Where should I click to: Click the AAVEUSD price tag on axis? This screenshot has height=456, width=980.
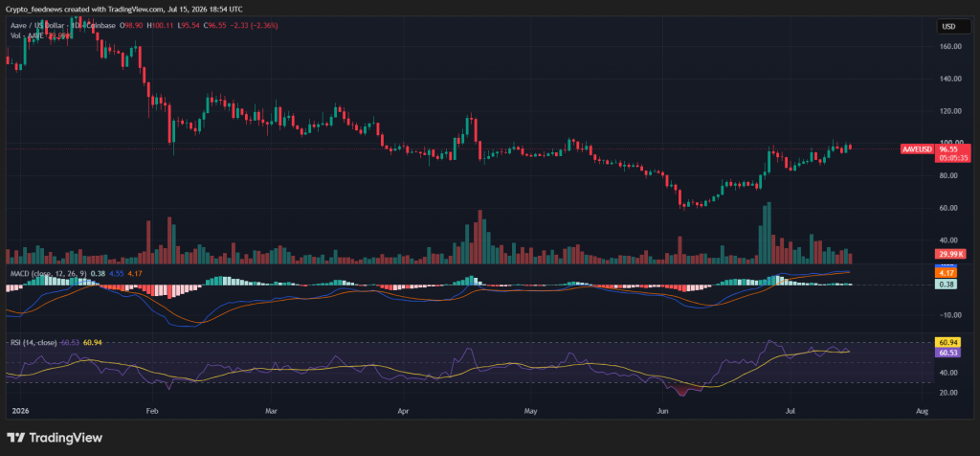pos(919,149)
